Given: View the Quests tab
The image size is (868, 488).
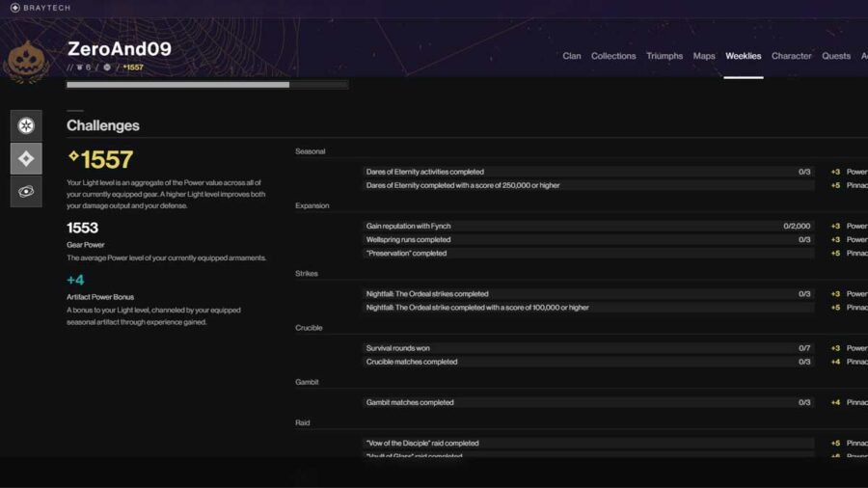Looking at the screenshot, I should pyautogui.click(x=836, y=56).
